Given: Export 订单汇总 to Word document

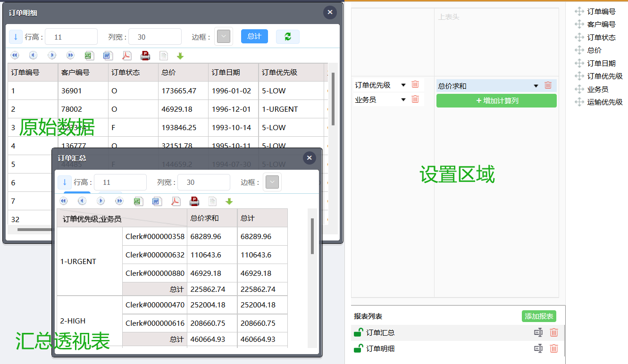Looking at the screenshot, I should (x=157, y=201).
